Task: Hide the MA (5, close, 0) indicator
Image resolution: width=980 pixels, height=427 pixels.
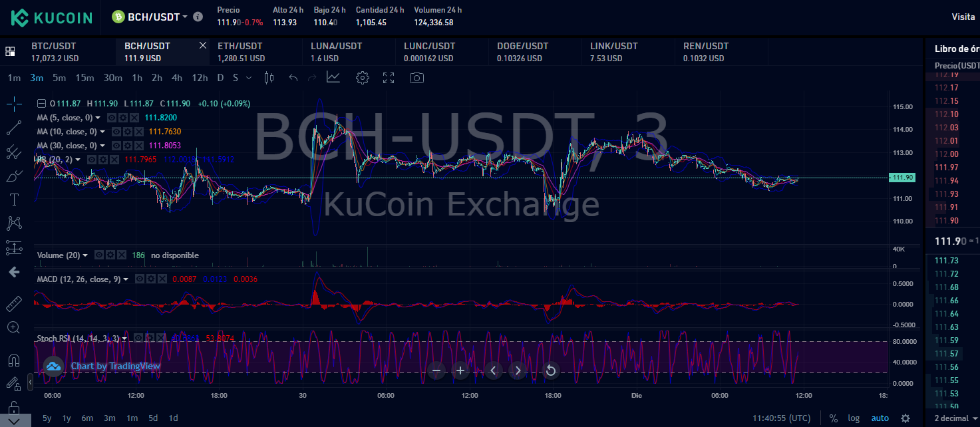Action: 112,118
